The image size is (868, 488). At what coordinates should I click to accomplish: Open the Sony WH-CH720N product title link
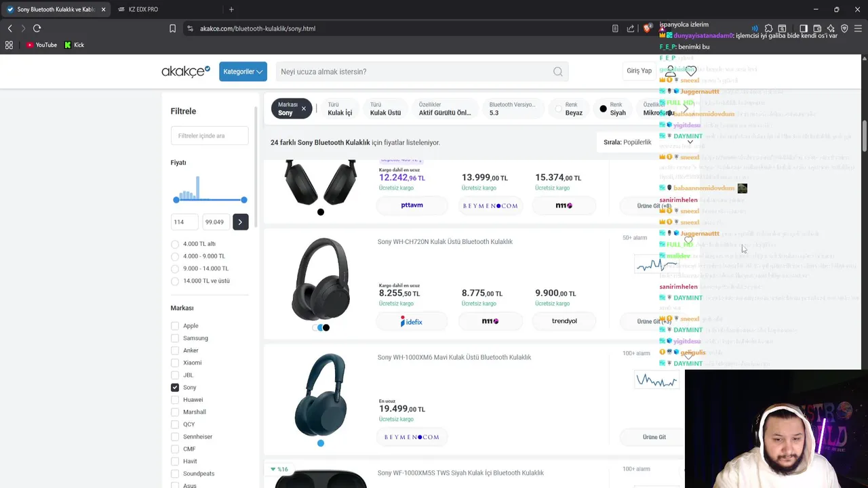445,242
